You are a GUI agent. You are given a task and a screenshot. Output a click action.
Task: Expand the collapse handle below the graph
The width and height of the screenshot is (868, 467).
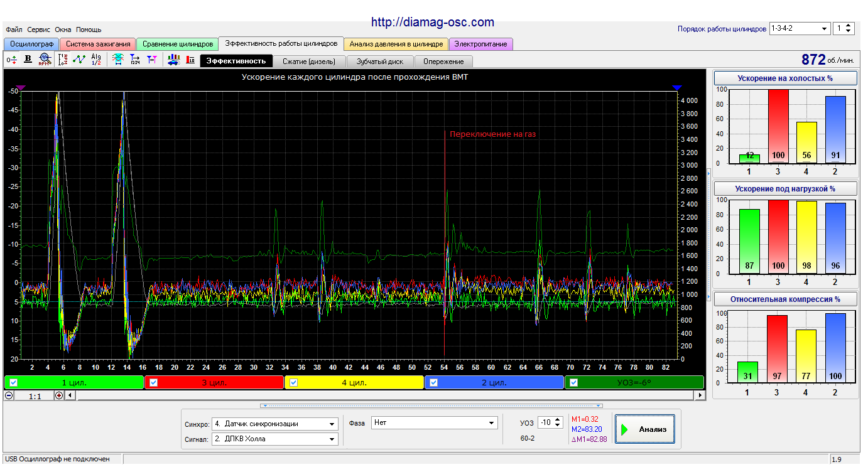431,405
